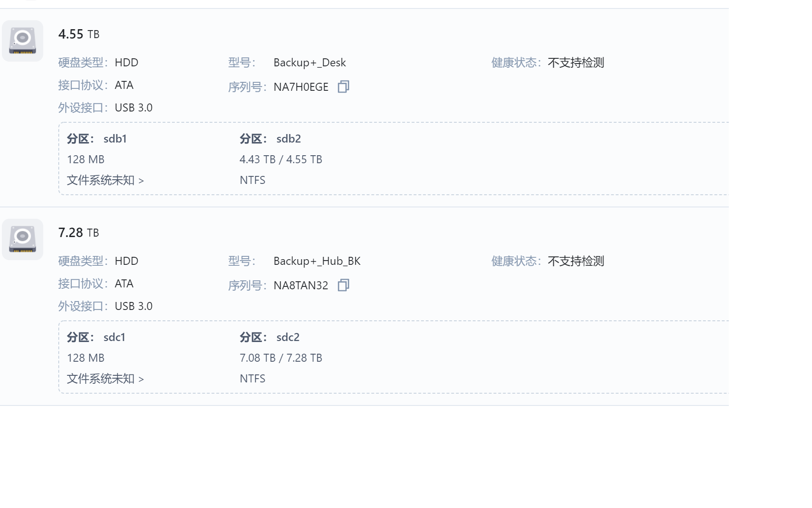812x508 pixels.
Task: Click the 4.43 TB / 4.55 TB usage text
Action: click(281, 159)
